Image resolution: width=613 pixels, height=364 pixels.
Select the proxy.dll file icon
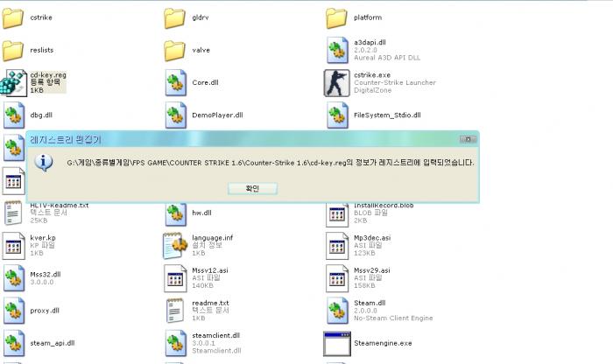point(14,311)
